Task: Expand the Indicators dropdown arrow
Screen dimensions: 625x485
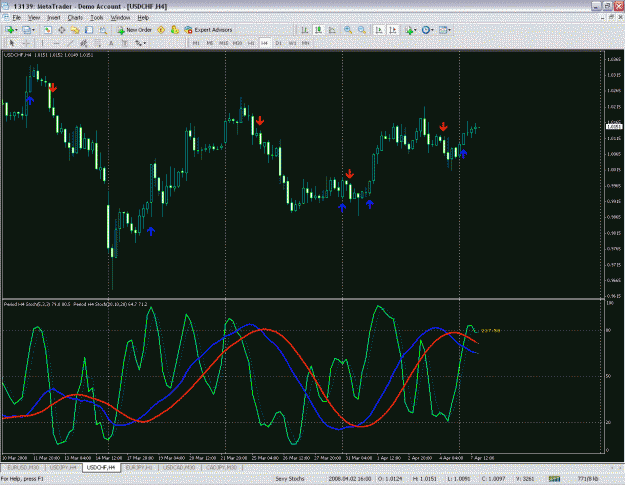Action: tap(415, 30)
